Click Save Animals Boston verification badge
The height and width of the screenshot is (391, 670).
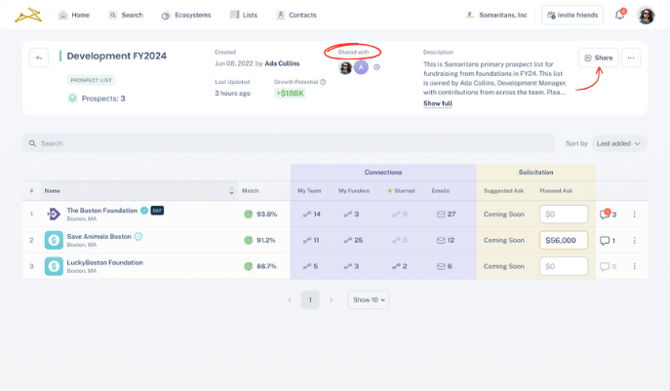click(x=138, y=236)
